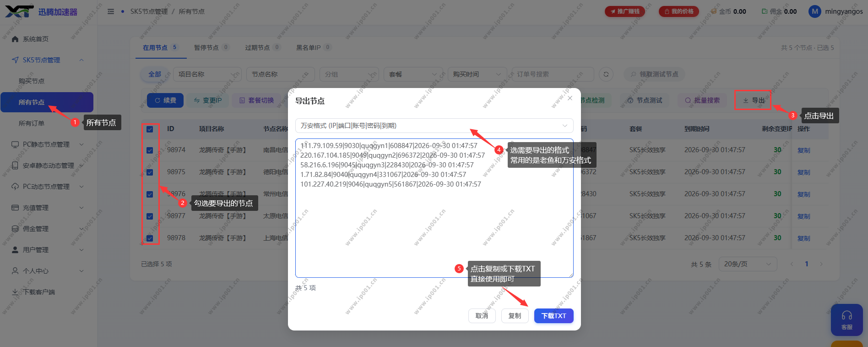Open the 推广赚钱 promotion badge

click(x=624, y=11)
